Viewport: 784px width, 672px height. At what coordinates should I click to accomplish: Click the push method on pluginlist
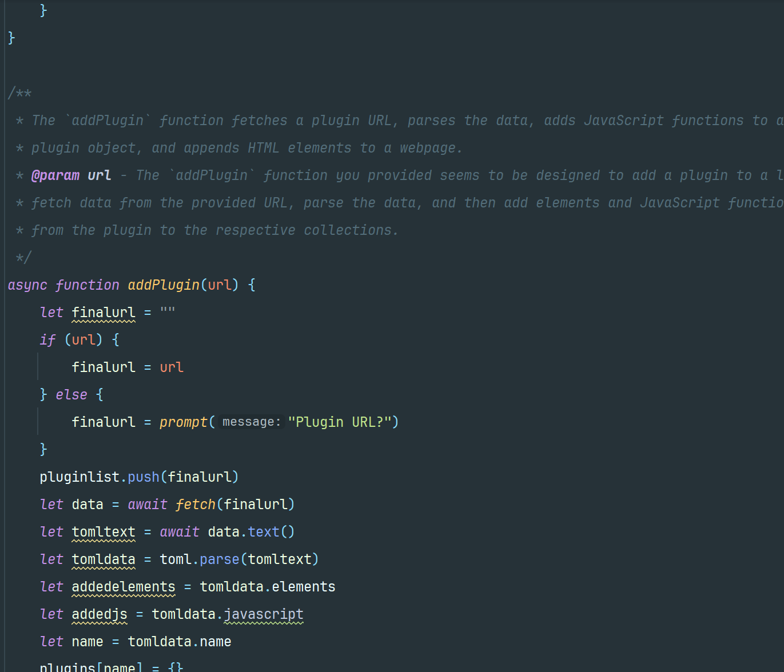click(144, 477)
